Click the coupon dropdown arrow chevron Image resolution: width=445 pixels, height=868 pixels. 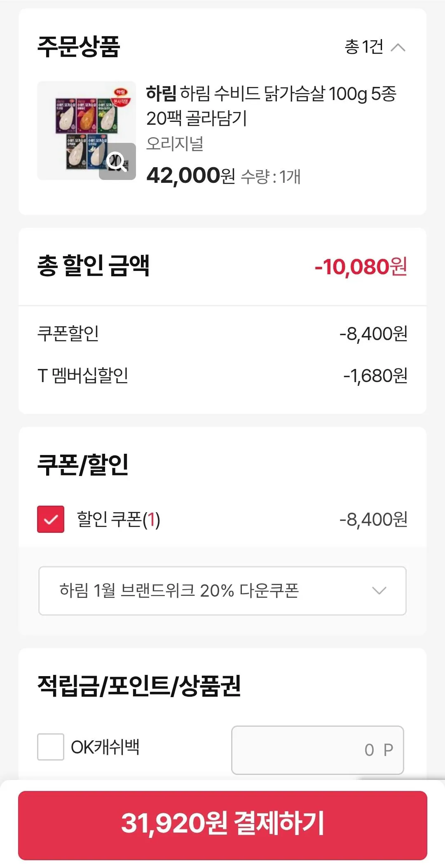click(x=379, y=591)
